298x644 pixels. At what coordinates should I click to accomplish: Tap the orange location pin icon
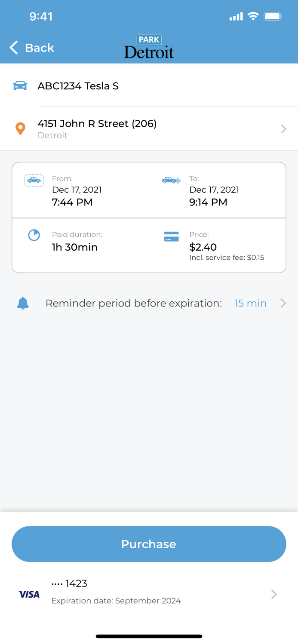pos(20,129)
